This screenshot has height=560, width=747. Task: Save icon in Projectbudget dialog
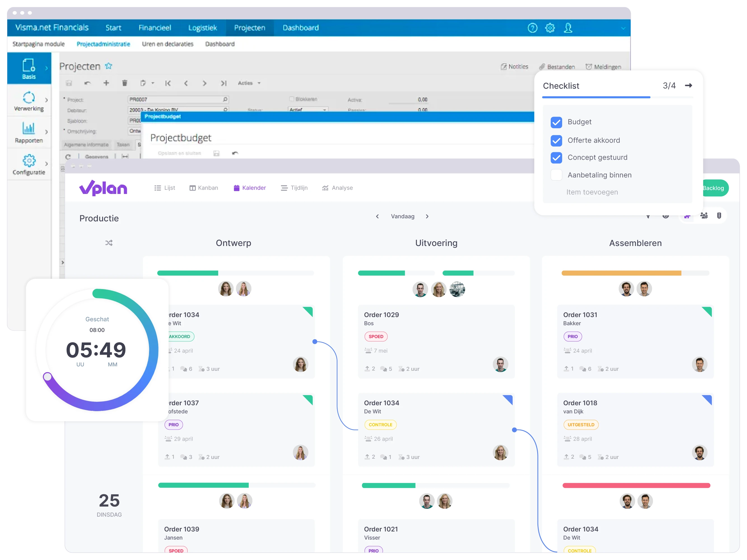coord(217,153)
